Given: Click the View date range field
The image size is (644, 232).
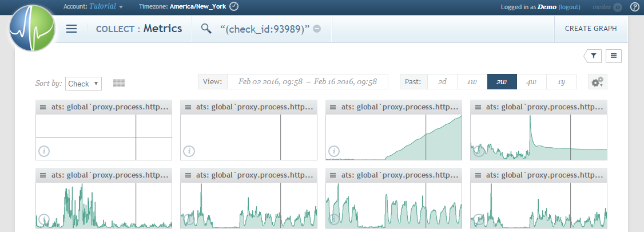Looking at the screenshot, I should (307, 82).
